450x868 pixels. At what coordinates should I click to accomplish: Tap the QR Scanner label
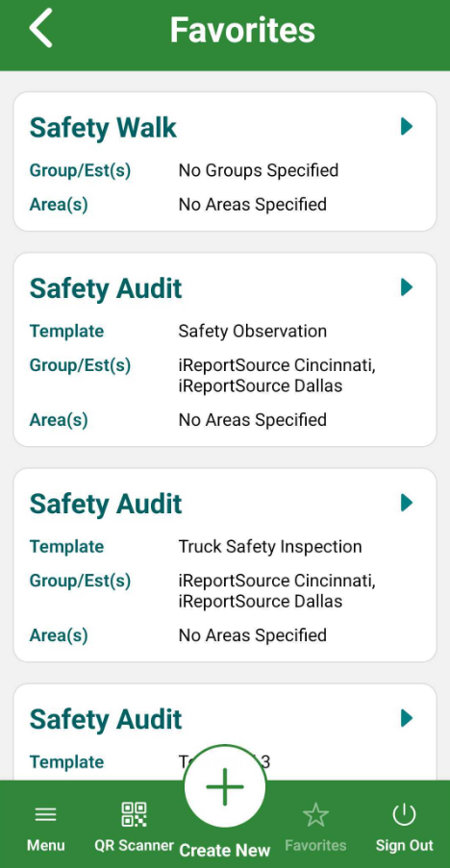point(134,845)
